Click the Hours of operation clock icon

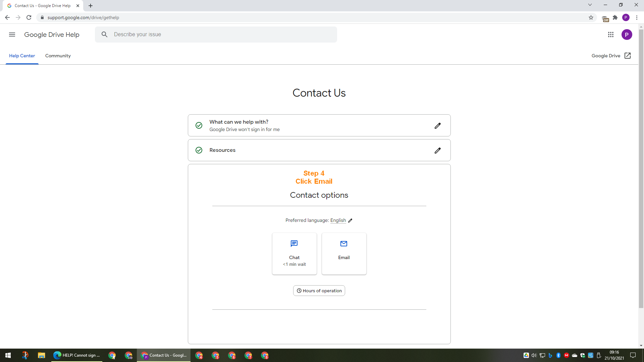299,290
